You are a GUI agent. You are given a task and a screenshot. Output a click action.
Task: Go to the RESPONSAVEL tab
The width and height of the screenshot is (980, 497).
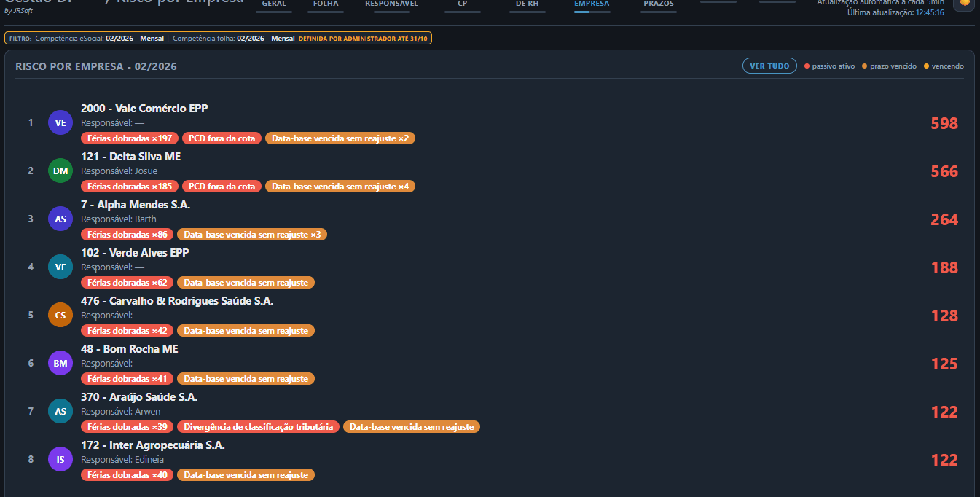391,4
